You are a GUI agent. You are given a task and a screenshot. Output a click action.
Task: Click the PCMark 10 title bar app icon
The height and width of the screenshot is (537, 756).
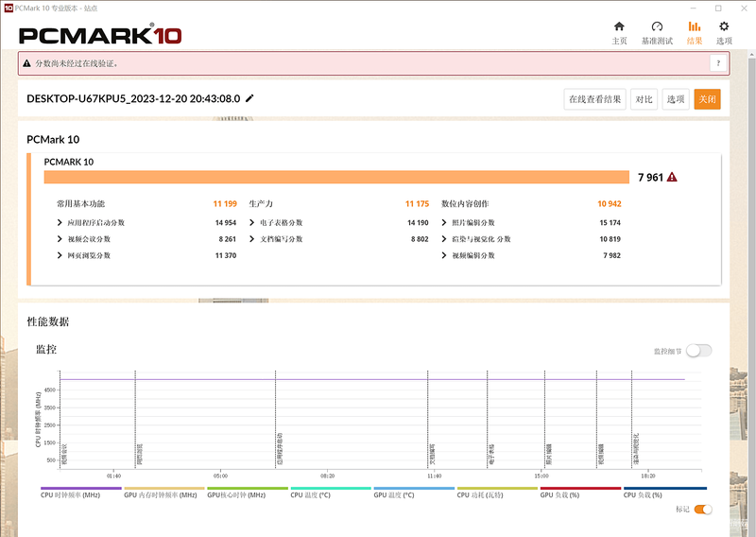9,8
